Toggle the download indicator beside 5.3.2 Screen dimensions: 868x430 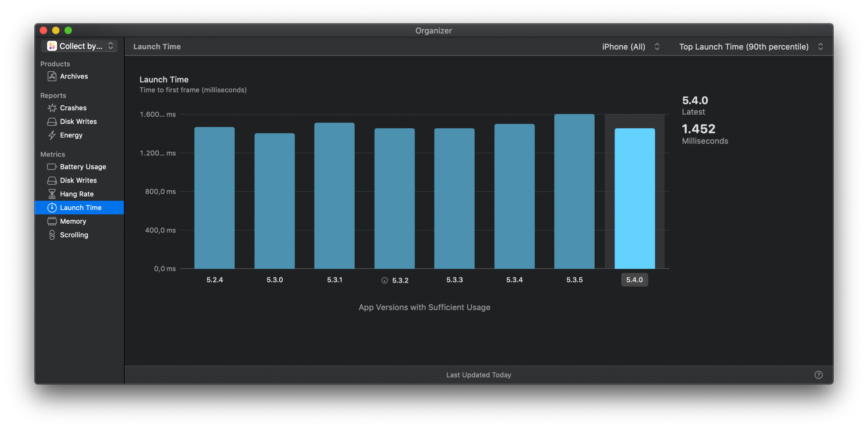coord(384,280)
